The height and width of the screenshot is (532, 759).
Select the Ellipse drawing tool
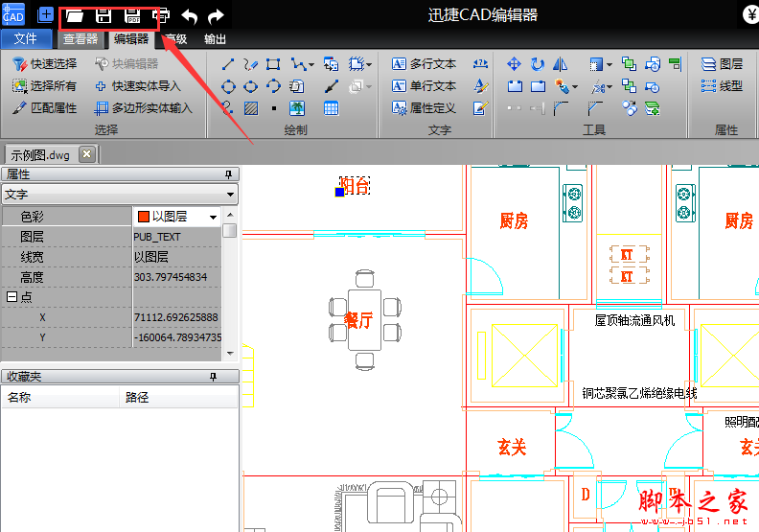[x=250, y=86]
